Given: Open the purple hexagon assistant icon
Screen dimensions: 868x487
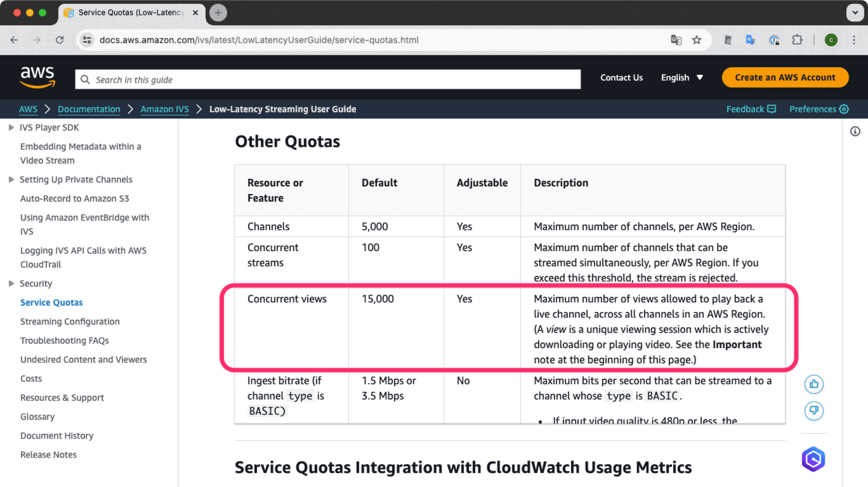Looking at the screenshot, I should click(x=813, y=459).
